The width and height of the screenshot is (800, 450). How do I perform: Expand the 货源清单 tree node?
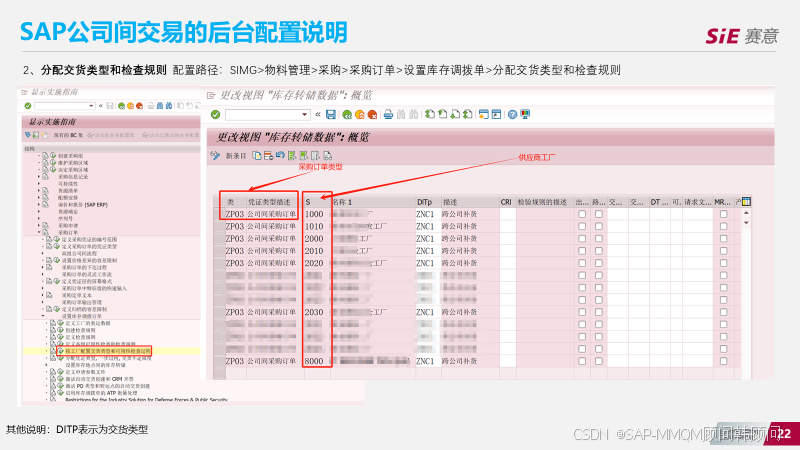click(39, 190)
